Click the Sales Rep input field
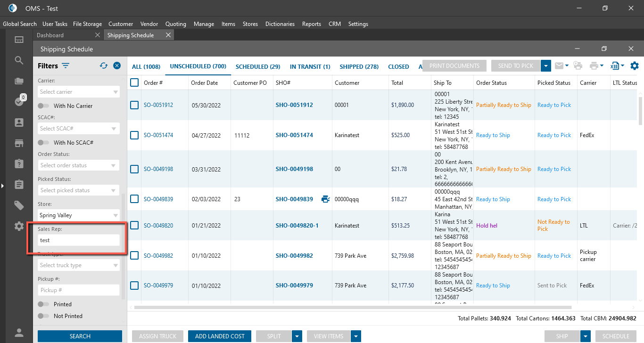Viewport: 644px width, 343px height. coord(78,240)
